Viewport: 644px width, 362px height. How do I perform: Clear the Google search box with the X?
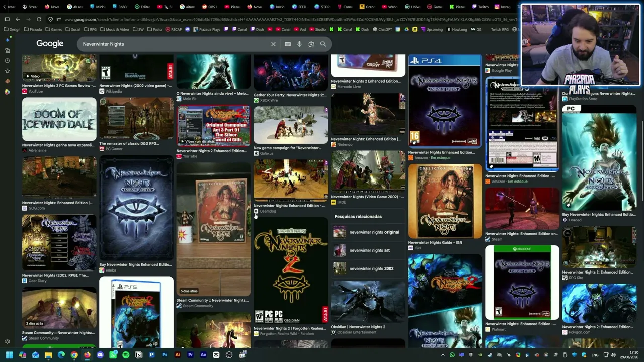click(273, 44)
